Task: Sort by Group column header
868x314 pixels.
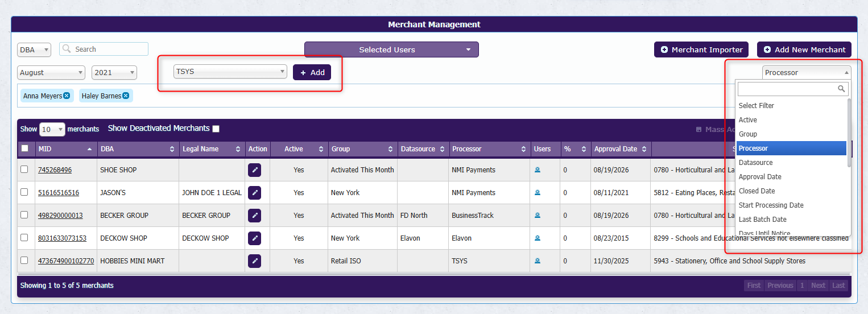Action: pyautogui.click(x=362, y=149)
